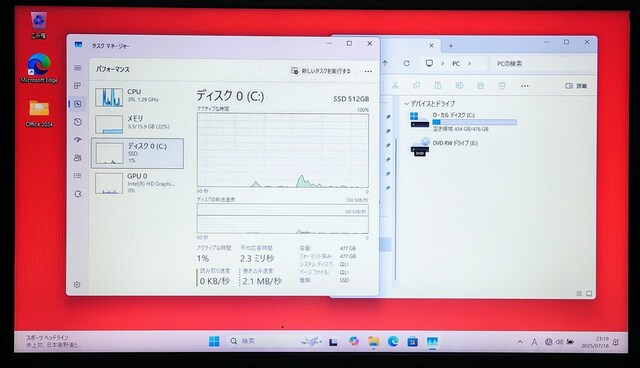The width and height of the screenshot is (640, 368).
Task: Click Explorer up-directory arrow
Action: (x=385, y=63)
